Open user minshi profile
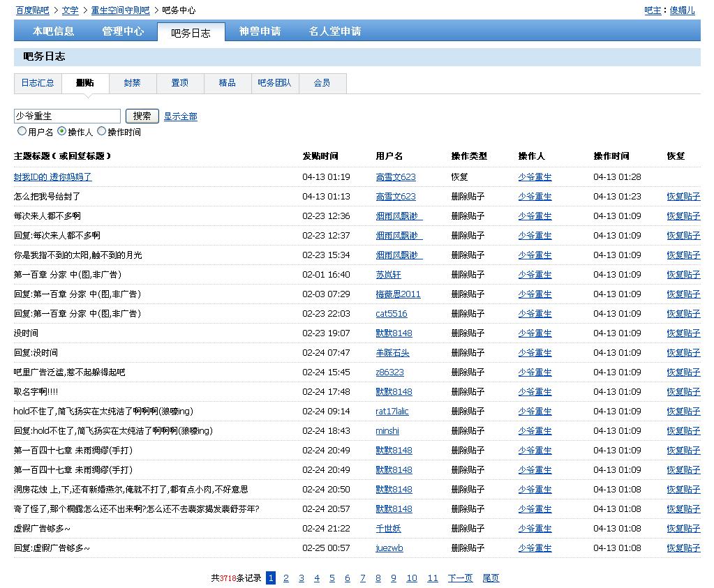Viewport: 714px width, 588px height. point(387,432)
